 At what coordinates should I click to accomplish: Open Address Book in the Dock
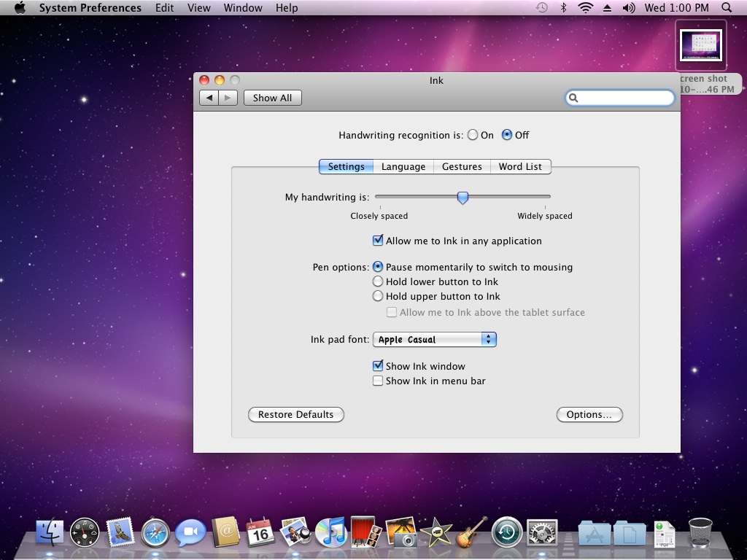point(226,532)
